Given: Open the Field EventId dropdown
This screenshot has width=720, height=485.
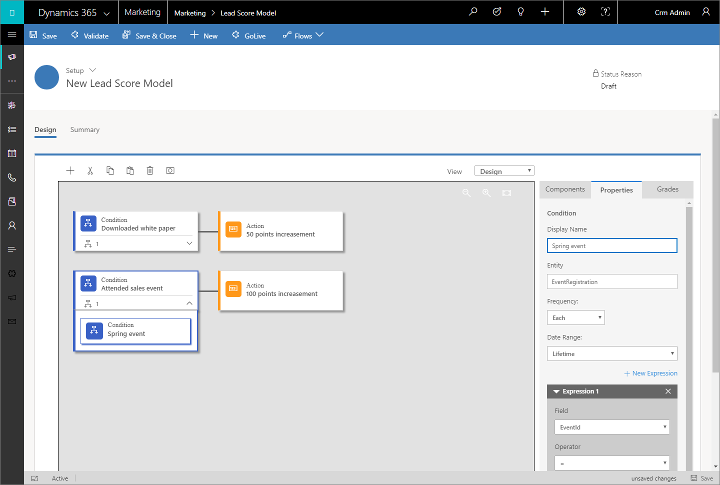Looking at the screenshot, I should (x=612, y=427).
